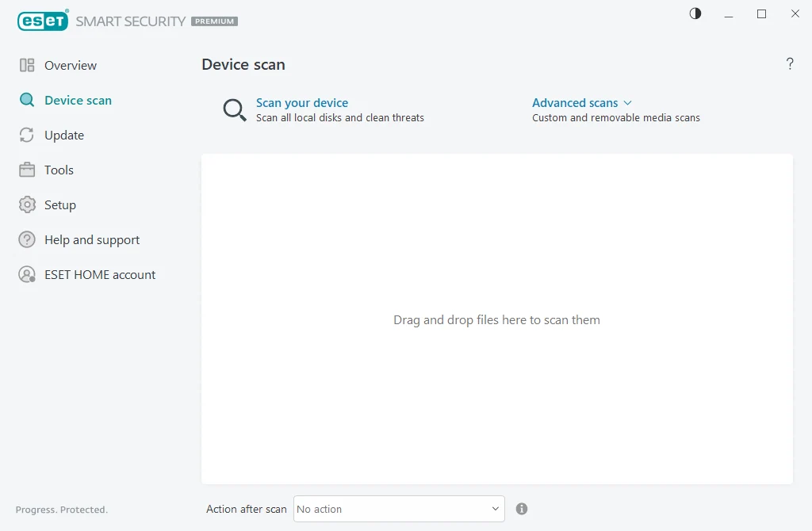Open Help and support
The image size is (812, 531).
(x=92, y=239)
